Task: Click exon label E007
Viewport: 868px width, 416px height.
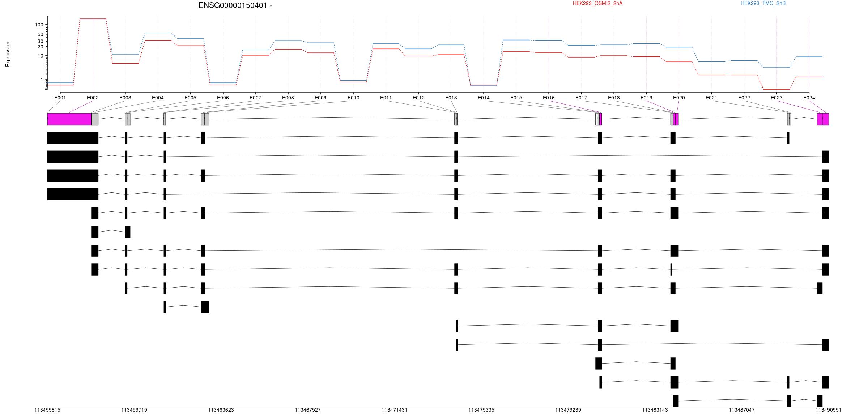Action: [255, 98]
